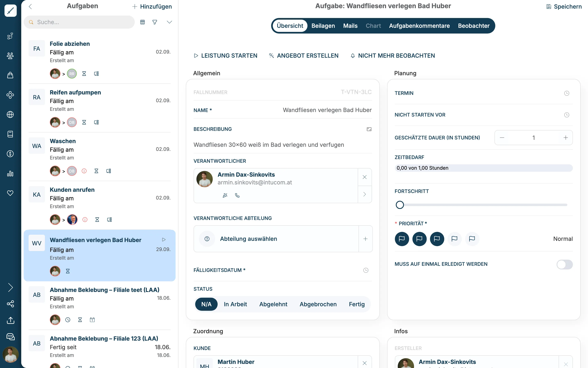Screen dimensions: 588x368
Task: Click the upload icon in the sidebar
Action: tap(10, 320)
